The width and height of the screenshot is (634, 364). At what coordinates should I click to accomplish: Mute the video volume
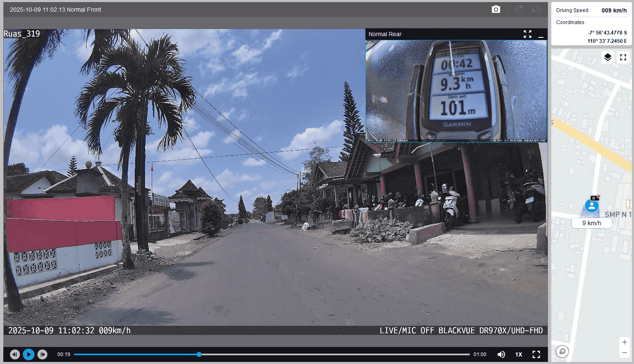pyautogui.click(x=501, y=354)
